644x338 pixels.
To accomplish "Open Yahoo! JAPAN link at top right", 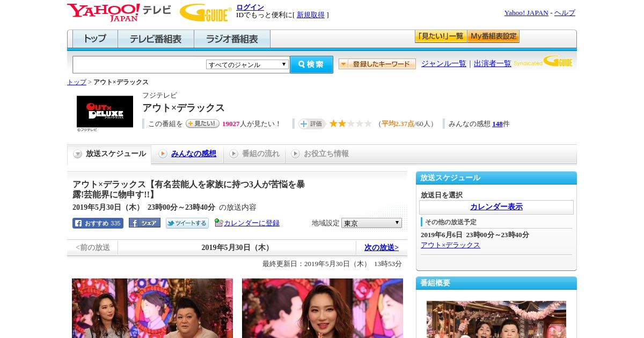I will point(526,13).
